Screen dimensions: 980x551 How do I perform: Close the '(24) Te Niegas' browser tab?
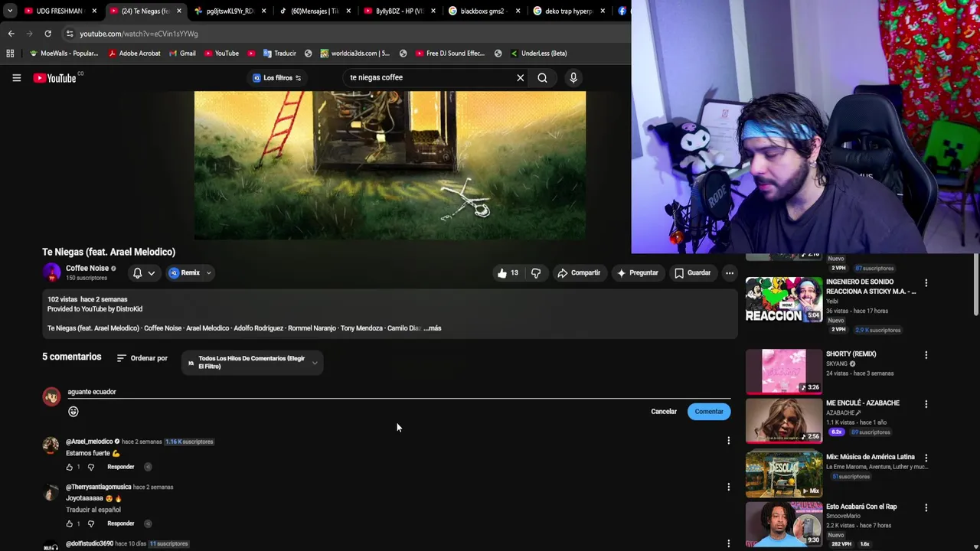(x=179, y=11)
